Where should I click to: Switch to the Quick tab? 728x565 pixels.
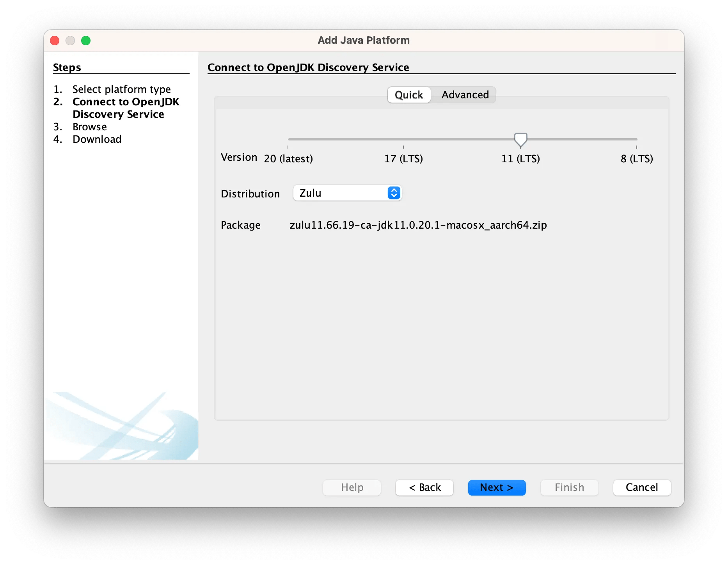pyautogui.click(x=408, y=95)
